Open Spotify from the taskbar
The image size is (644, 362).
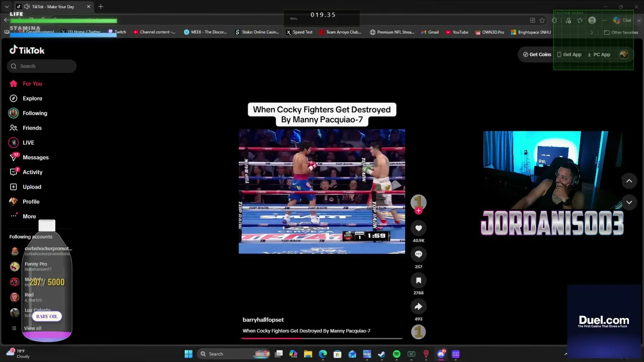pyautogui.click(x=396, y=354)
